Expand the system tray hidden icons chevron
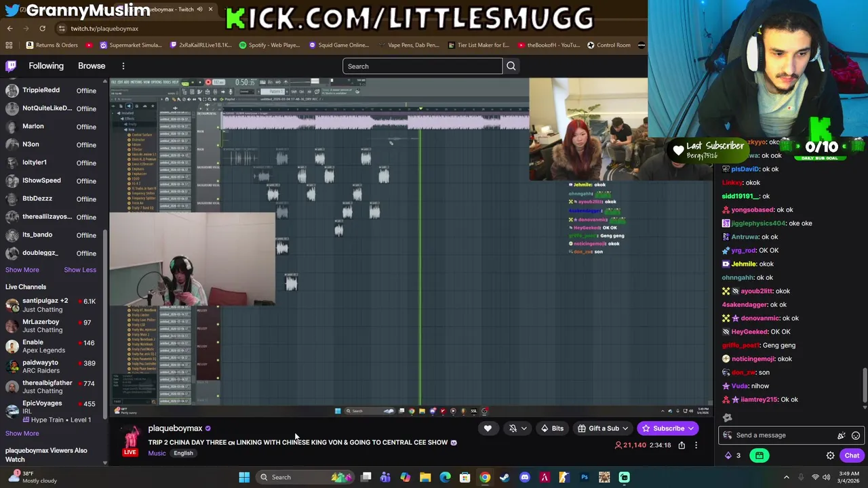 pyautogui.click(x=786, y=477)
